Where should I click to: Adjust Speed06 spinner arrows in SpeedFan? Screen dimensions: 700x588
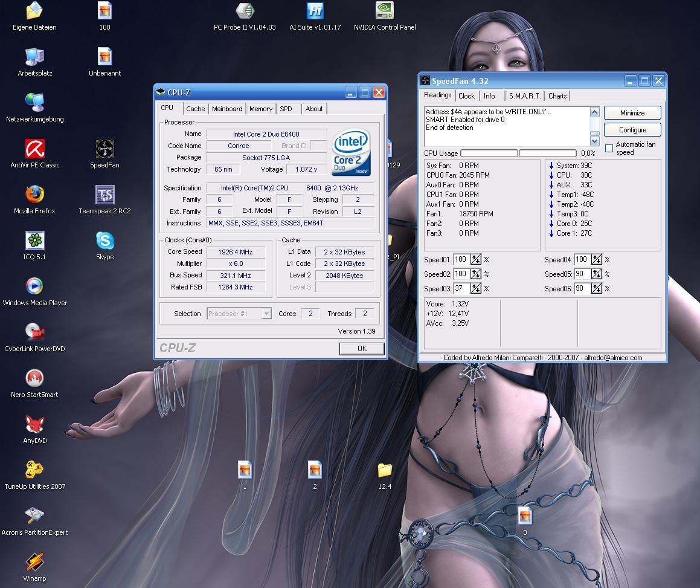[x=597, y=289]
